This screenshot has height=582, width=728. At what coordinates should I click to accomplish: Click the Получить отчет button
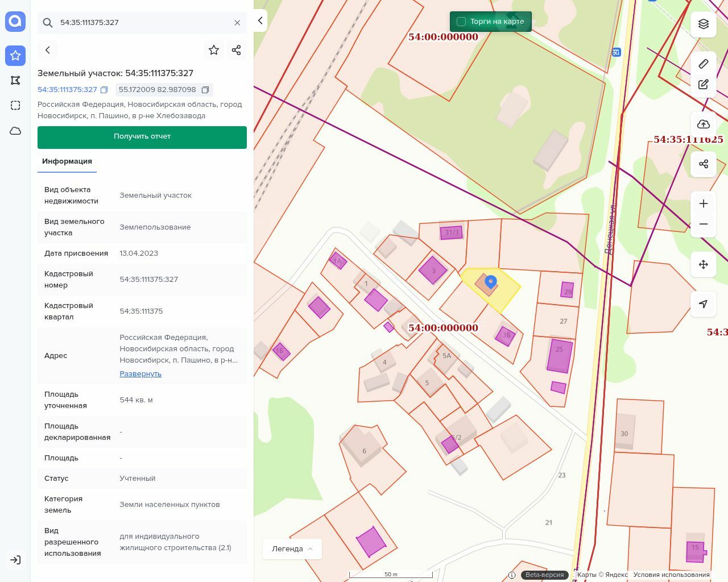pyautogui.click(x=142, y=137)
